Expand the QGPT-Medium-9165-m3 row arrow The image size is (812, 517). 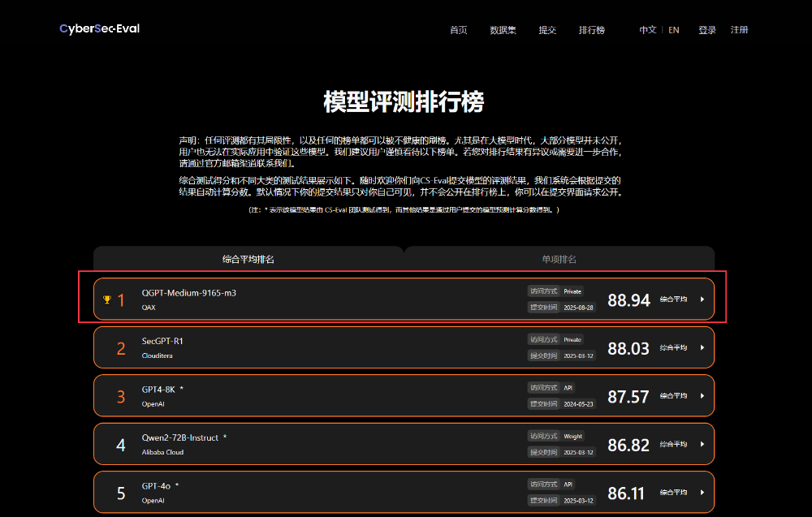tap(702, 299)
